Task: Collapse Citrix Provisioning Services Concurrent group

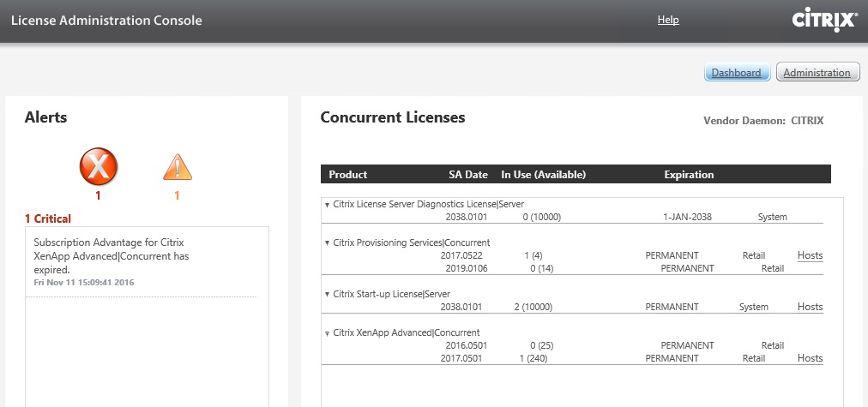Action: (327, 242)
